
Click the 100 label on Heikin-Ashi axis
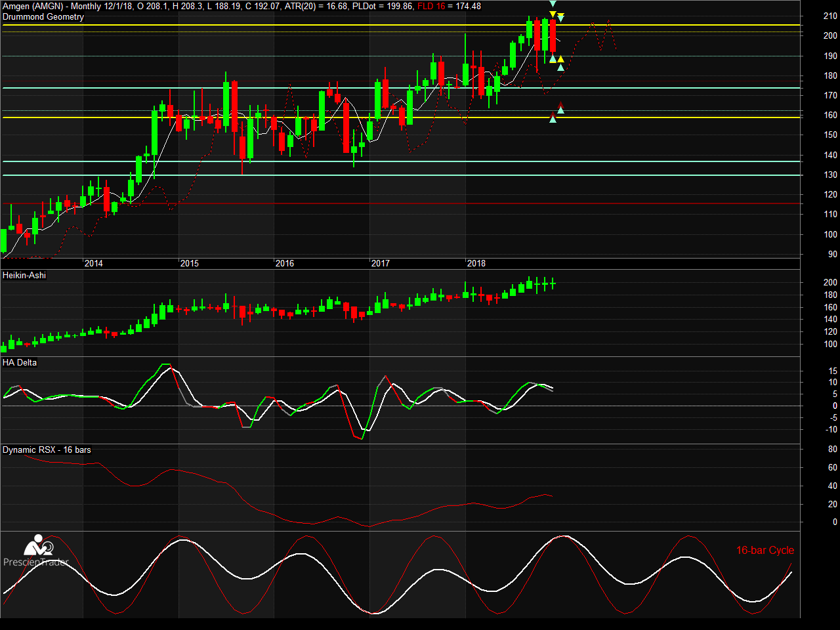(830, 344)
